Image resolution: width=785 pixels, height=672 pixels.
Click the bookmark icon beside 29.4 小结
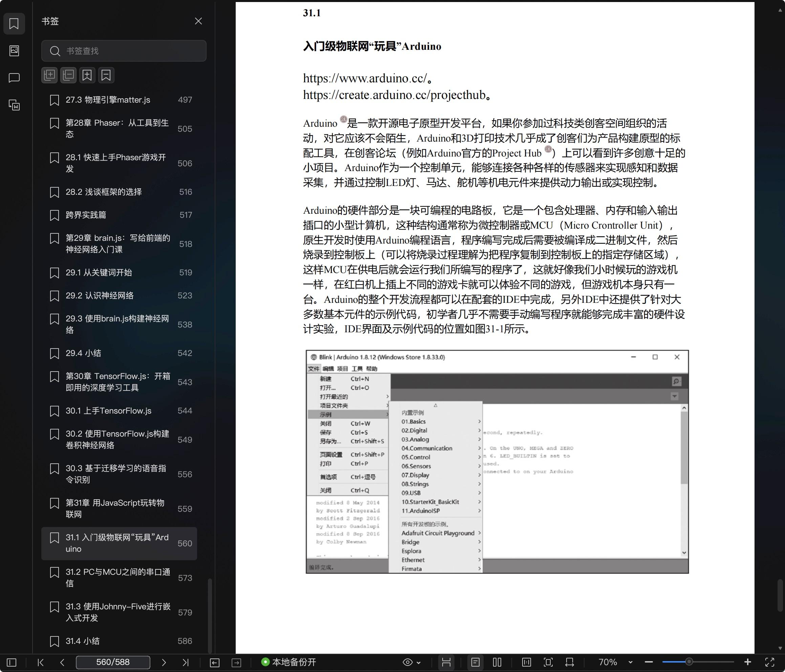pos(55,353)
